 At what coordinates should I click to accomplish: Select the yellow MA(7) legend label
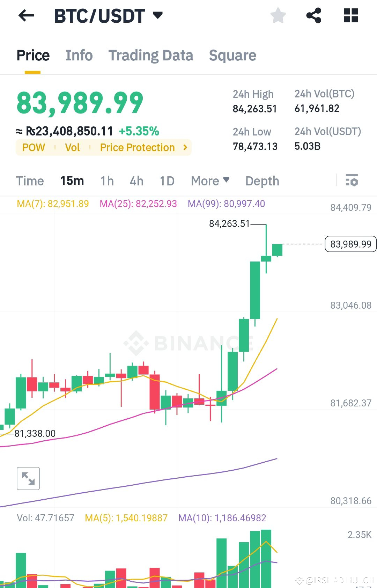tap(52, 204)
